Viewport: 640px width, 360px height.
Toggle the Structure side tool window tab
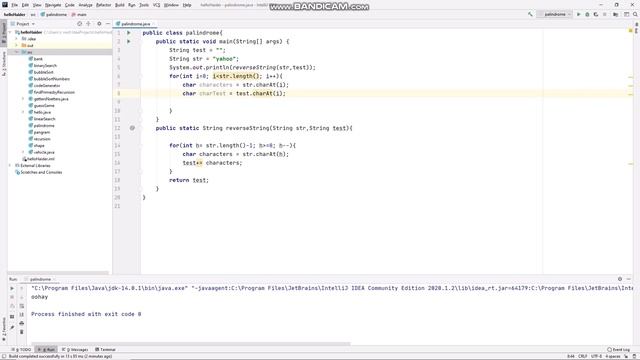(x=4, y=64)
